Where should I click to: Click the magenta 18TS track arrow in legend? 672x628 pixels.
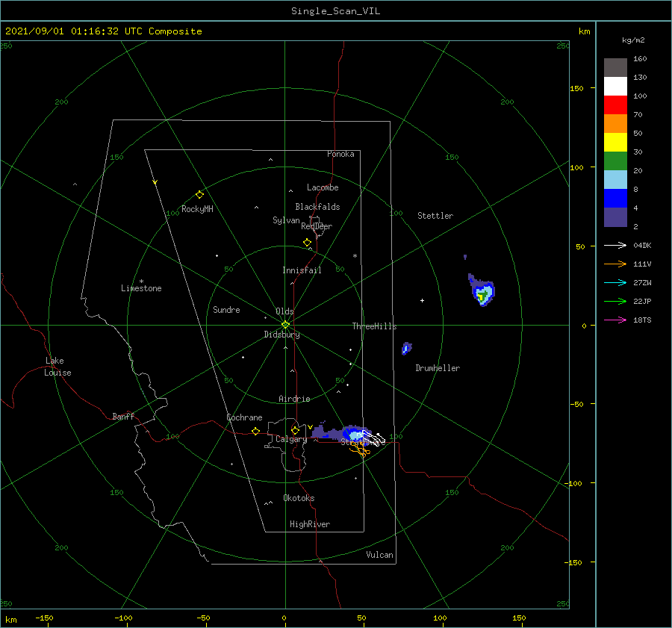coord(615,320)
